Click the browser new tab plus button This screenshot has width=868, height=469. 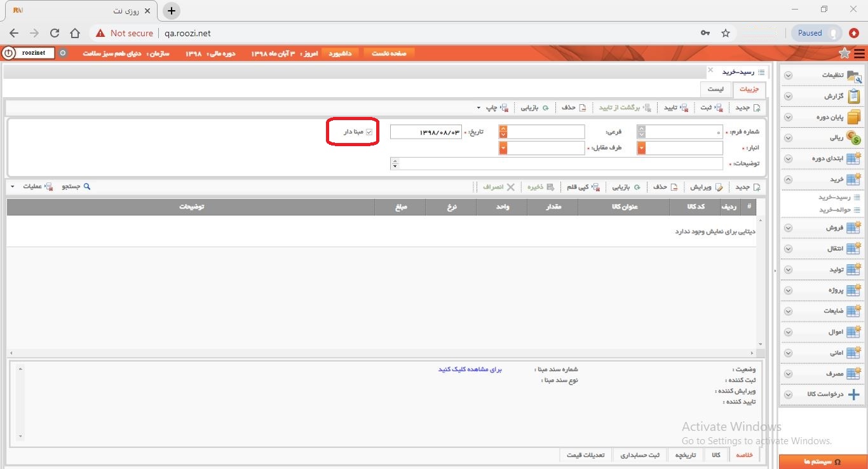pos(172,11)
